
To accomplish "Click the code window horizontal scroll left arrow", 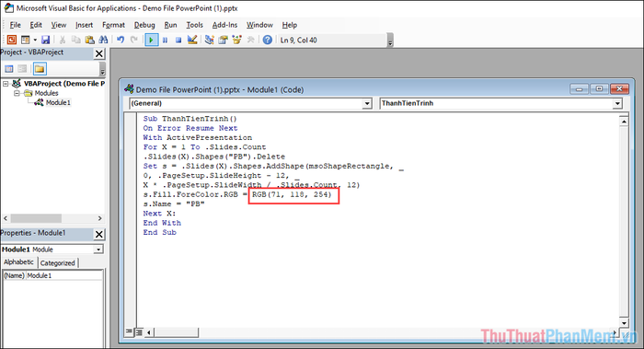I will [148, 332].
